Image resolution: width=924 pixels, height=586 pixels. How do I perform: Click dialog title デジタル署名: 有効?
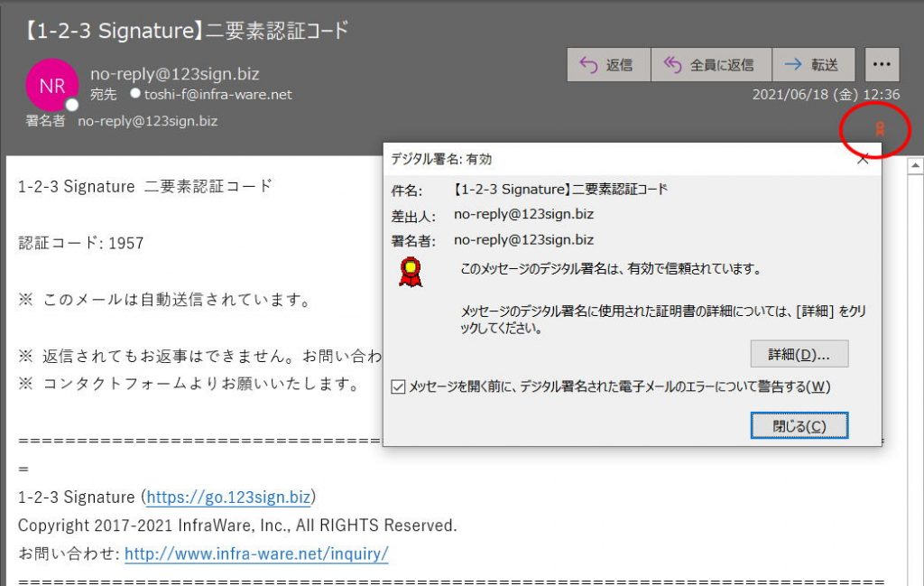pyautogui.click(x=440, y=159)
